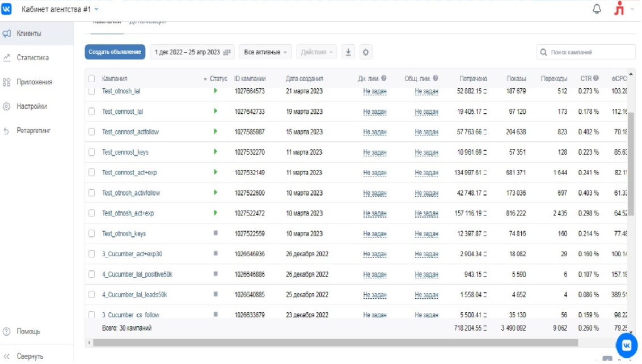Click the search magnifier icon
642x364 pixels.
[x=543, y=52]
